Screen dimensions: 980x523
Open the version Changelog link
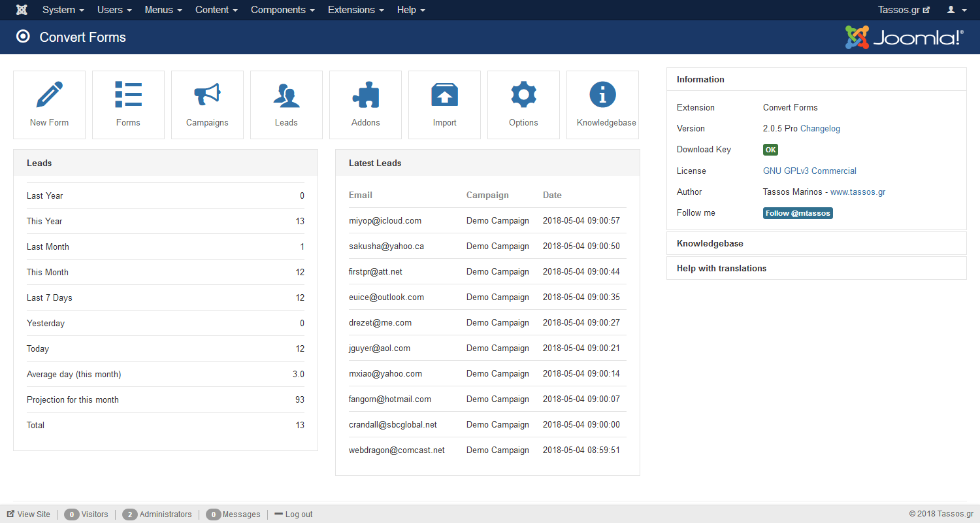[820, 129]
